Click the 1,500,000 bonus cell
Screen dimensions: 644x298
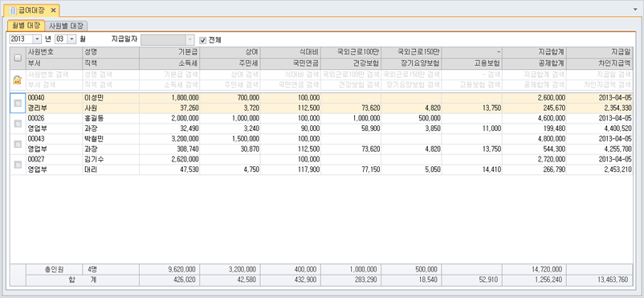pyautogui.click(x=230, y=139)
